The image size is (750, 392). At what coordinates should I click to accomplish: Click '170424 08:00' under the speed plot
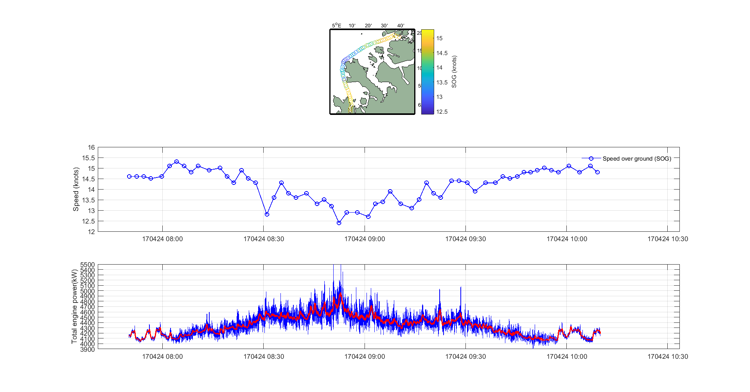(x=162, y=239)
